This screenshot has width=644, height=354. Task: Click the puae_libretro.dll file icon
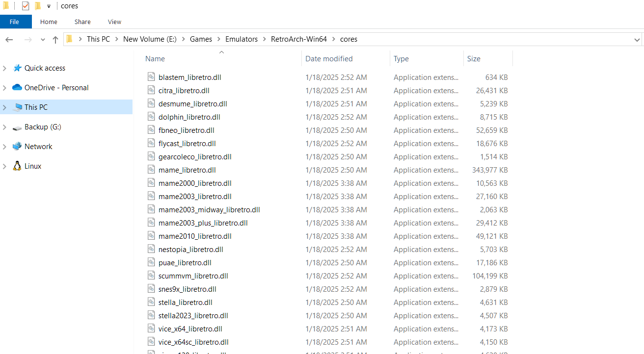coord(151,262)
